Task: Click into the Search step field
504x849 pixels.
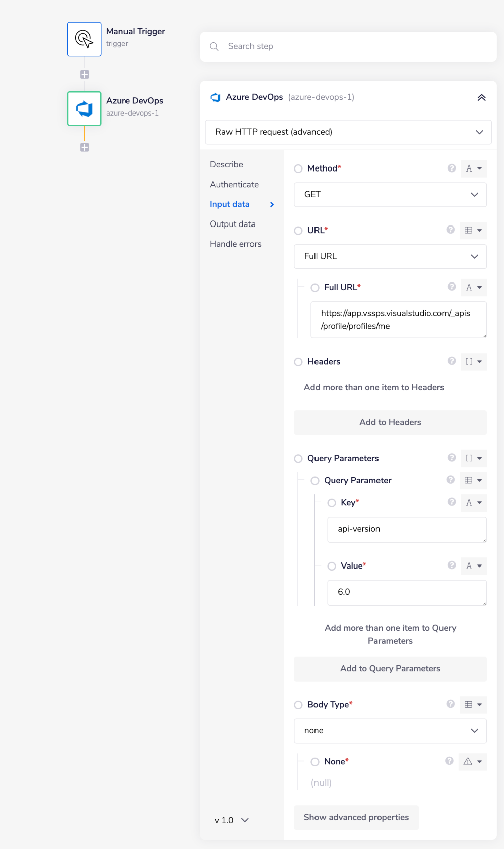Action: click(348, 46)
